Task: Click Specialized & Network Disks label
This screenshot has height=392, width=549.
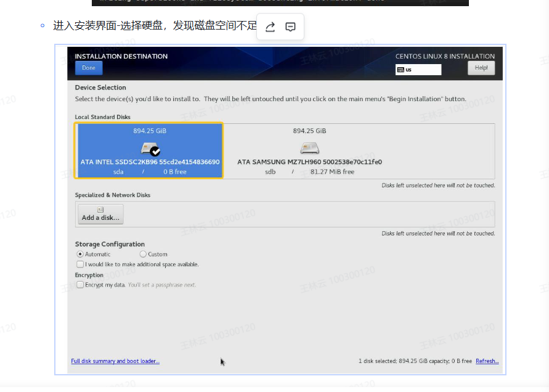Action: tap(113, 195)
